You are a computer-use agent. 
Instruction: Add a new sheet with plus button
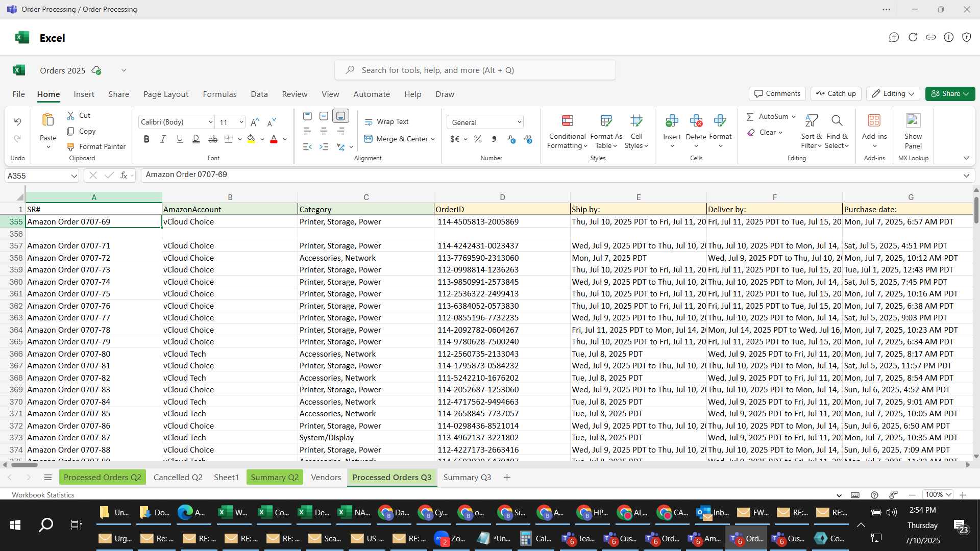coord(507,477)
